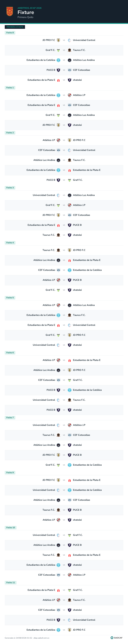Click Universidad Central crest in Fecha 8

(69, 40)
